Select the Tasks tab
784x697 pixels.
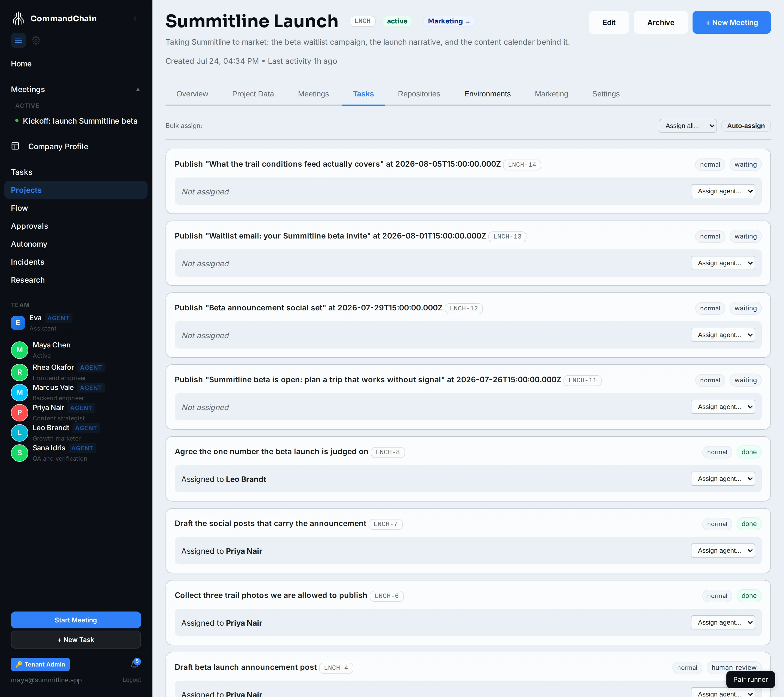363,94
